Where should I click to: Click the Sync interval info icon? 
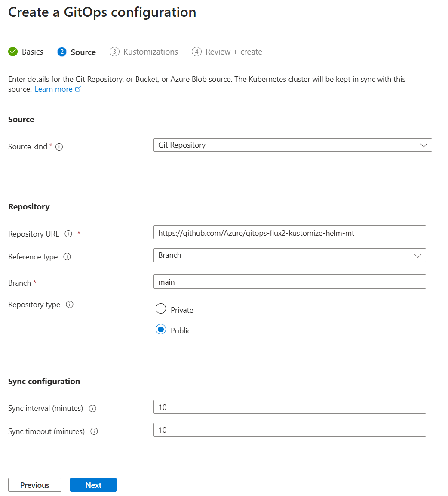[92, 408]
